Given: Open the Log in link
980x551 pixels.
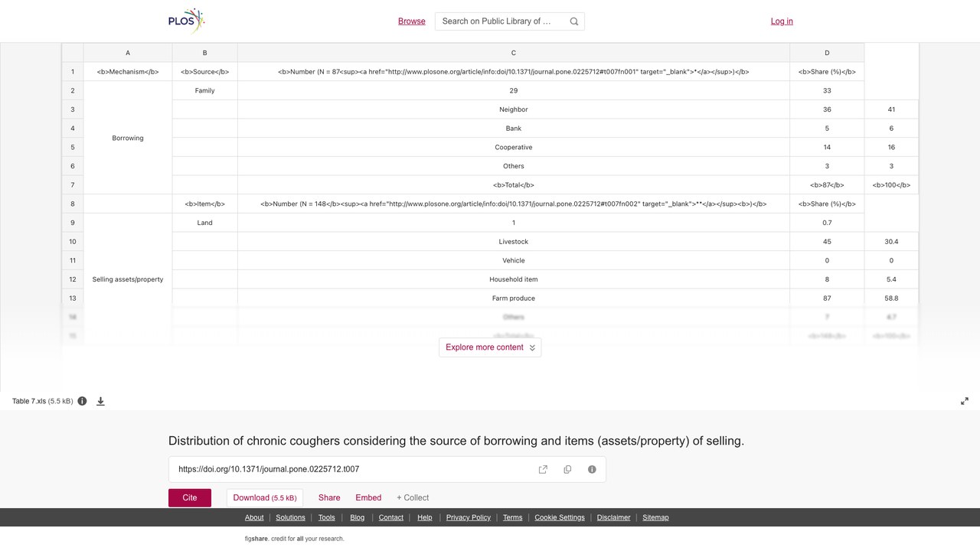Looking at the screenshot, I should (x=782, y=21).
